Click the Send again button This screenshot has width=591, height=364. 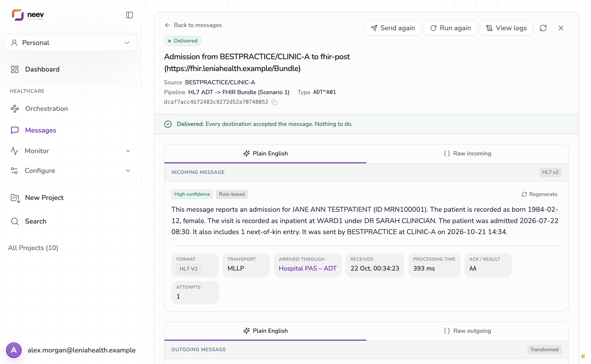393,28
